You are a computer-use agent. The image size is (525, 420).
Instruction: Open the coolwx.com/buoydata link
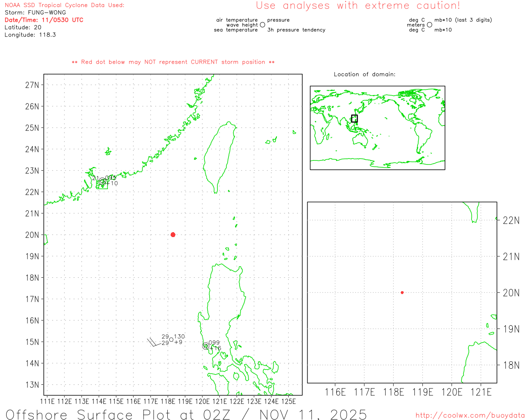pos(470,415)
